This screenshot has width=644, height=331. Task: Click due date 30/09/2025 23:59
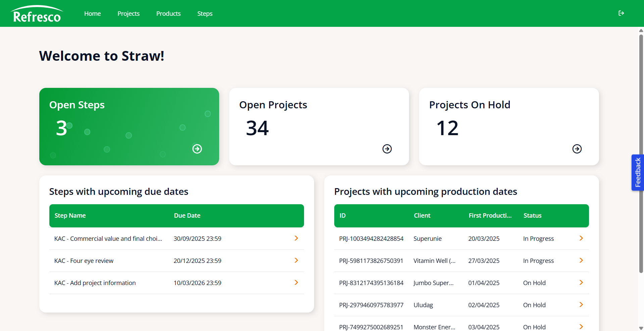pos(197,238)
